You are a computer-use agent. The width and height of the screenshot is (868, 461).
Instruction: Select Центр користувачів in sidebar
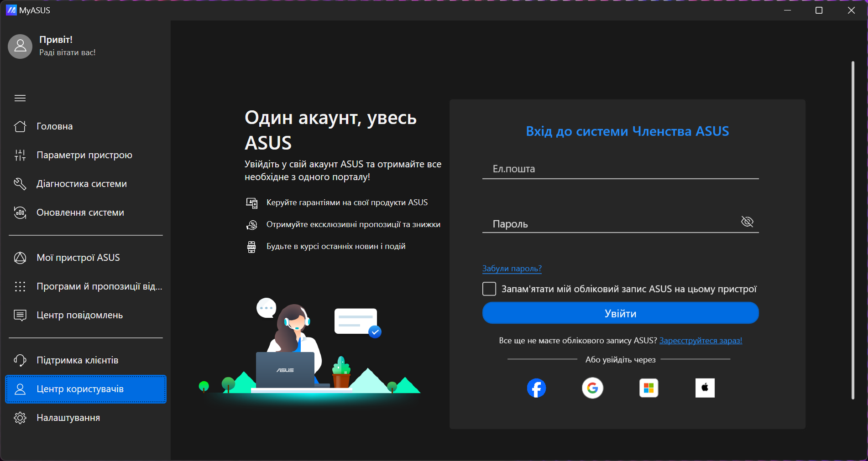86,389
